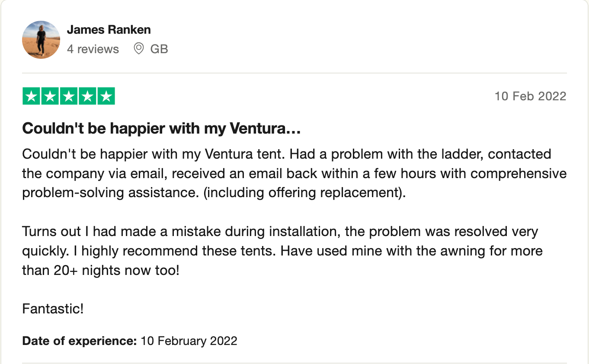Click the second green rating star

pos(50,96)
